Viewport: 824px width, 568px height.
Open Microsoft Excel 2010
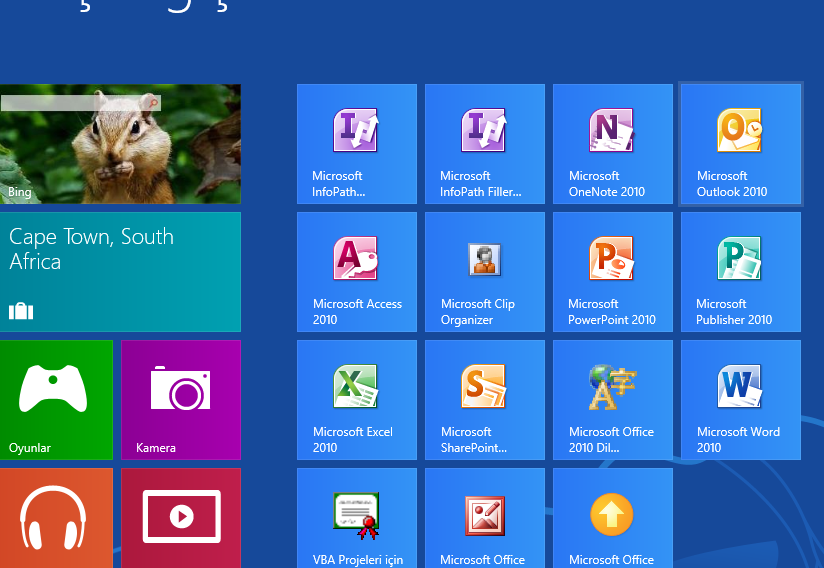click(356, 400)
